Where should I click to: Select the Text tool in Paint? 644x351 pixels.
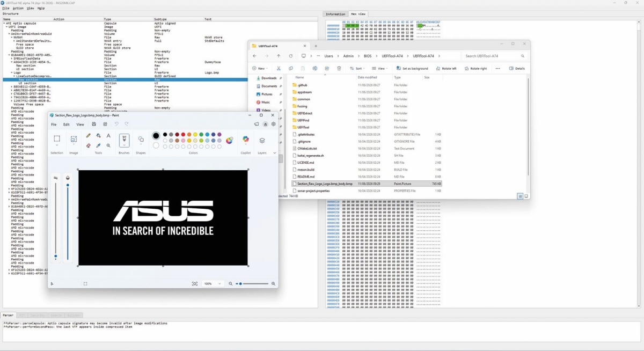(x=108, y=136)
